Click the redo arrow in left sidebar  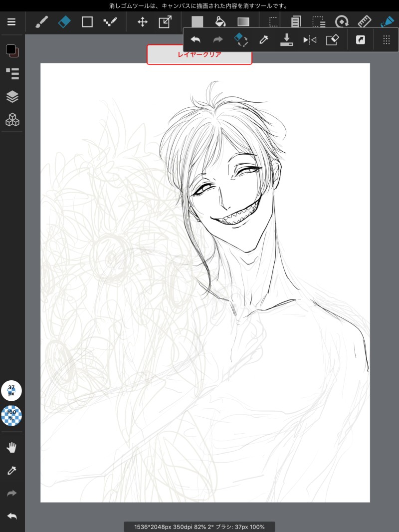(12, 493)
